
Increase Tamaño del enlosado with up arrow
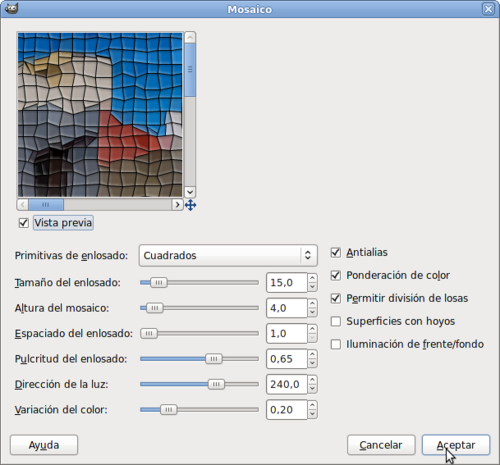312,278
